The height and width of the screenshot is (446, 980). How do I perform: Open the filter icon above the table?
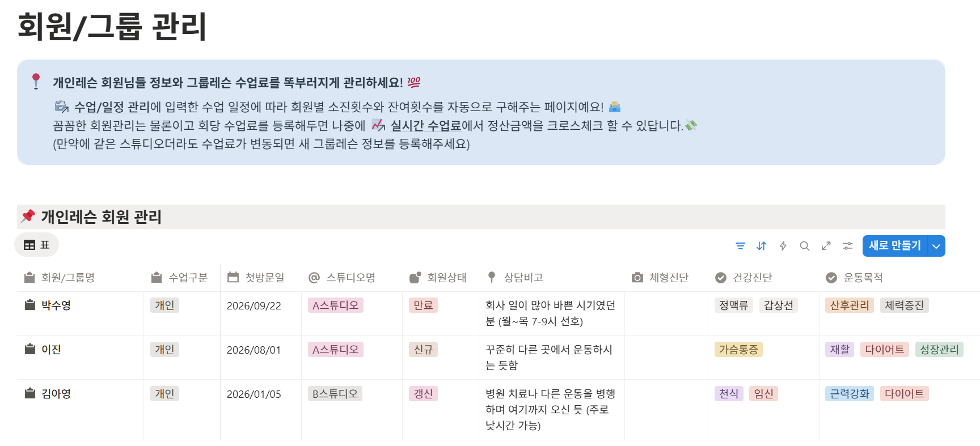(740, 246)
